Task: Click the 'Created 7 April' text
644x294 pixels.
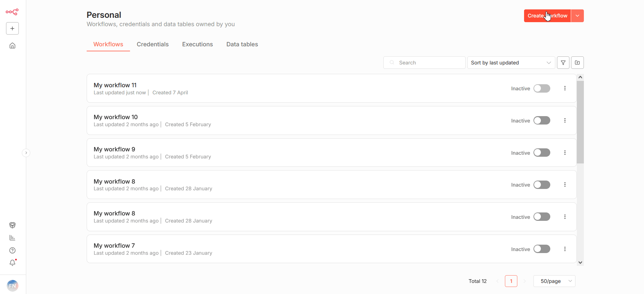Action: [170, 93]
